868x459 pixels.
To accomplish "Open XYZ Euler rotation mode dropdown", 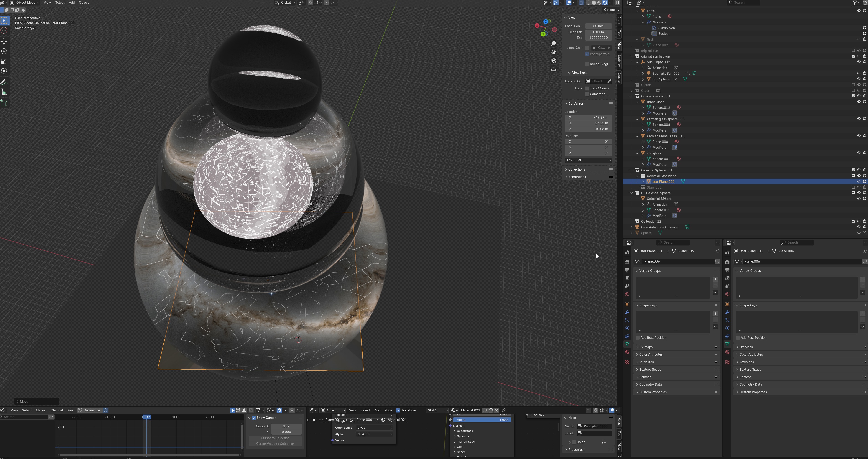I will (588, 160).
